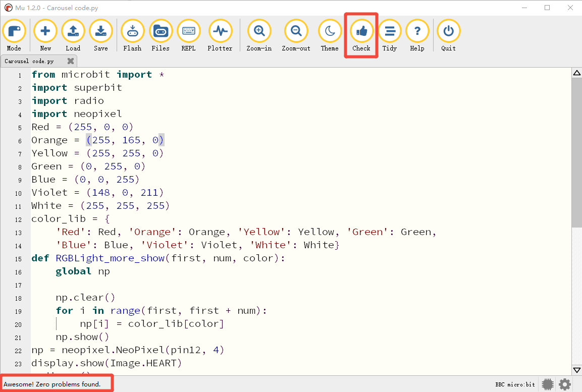
Task: Click the 'Red = (255, 0, 0)' line
Action: point(82,127)
